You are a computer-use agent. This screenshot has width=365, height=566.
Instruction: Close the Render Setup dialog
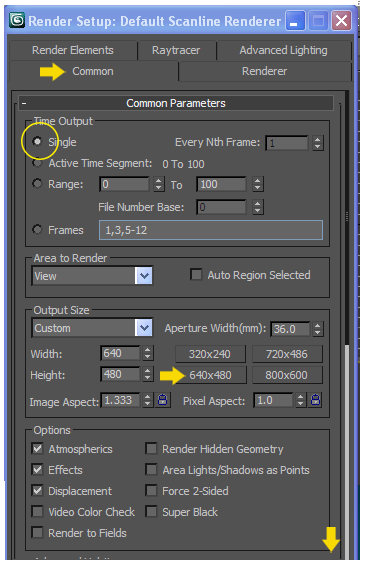[341, 21]
